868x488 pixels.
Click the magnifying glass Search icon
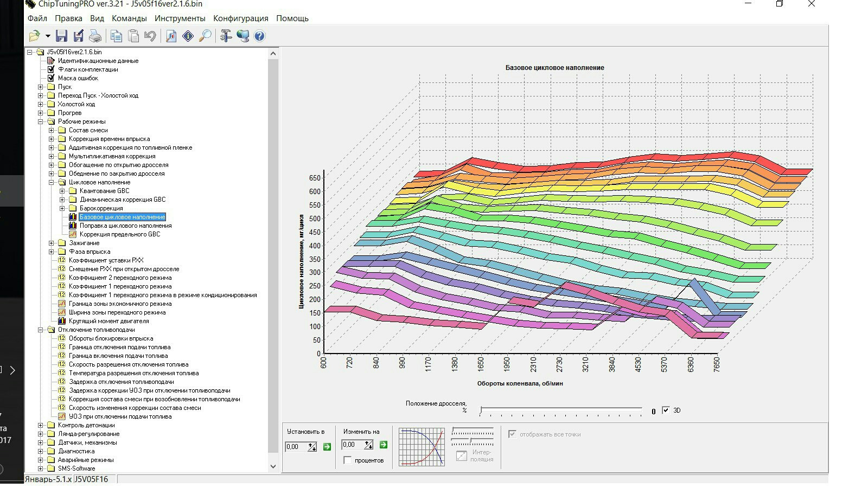[205, 36]
